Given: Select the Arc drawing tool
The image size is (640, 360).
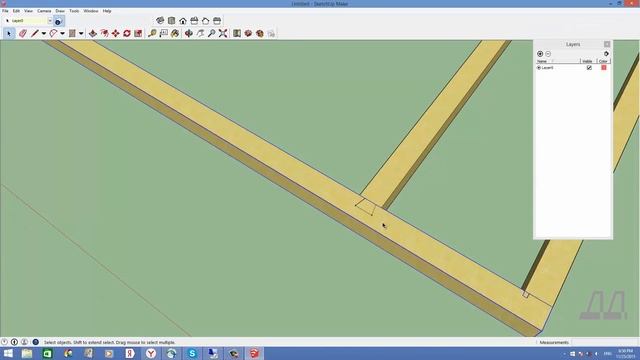Looking at the screenshot, I should [53, 33].
